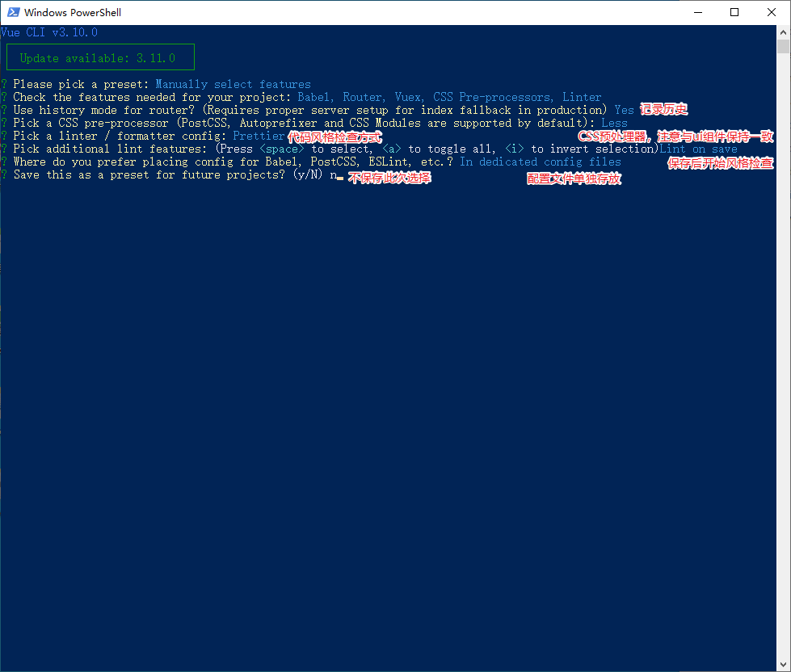Click the red '配置文件单独存放' annotation
Viewport: 791px width, 672px height.
[574, 179]
